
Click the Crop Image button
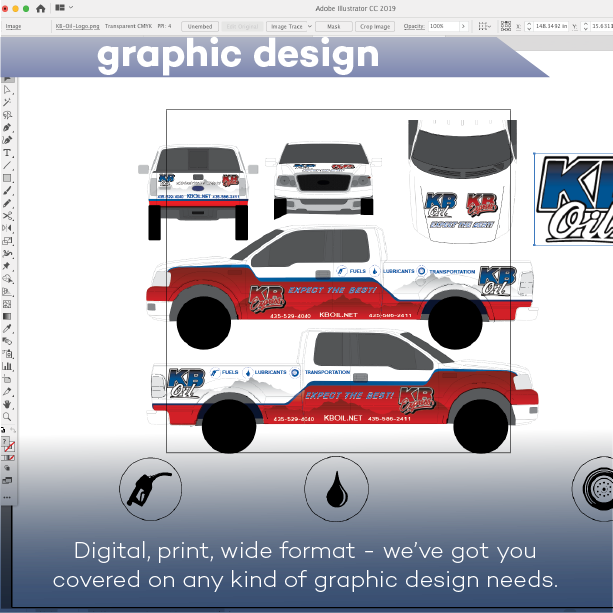tap(375, 27)
